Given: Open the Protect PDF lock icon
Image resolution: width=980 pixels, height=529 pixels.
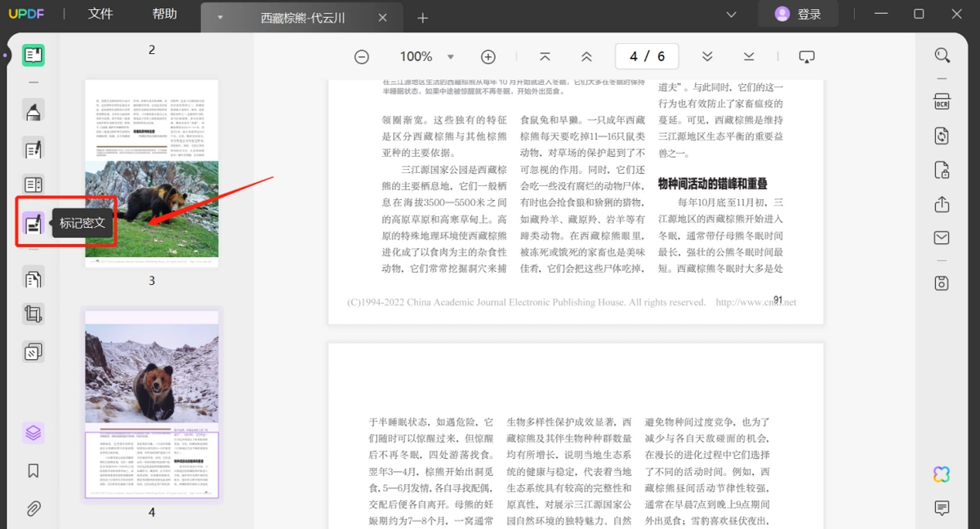Looking at the screenshot, I should click(942, 170).
